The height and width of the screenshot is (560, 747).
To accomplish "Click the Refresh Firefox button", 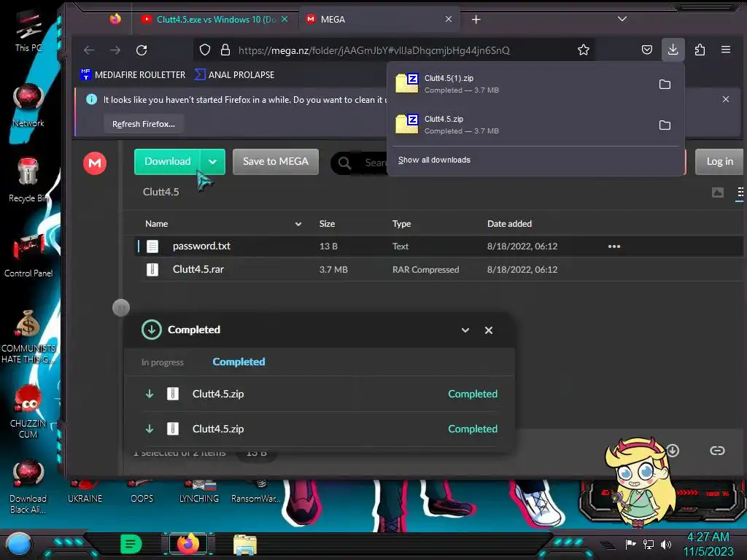I will [144, 124].
